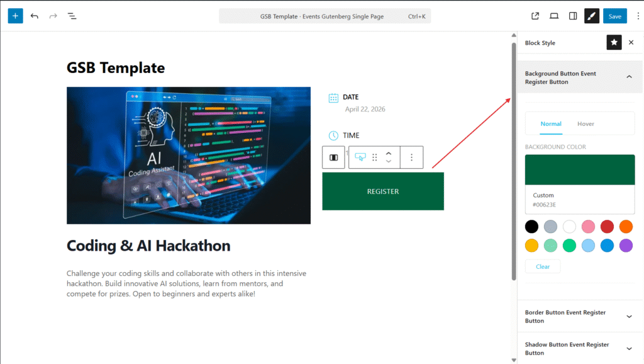The height and width of the screenshot is (364, 644).
Task: Click the star icon in Block Style panel
Action: click(x=614, y=42)
